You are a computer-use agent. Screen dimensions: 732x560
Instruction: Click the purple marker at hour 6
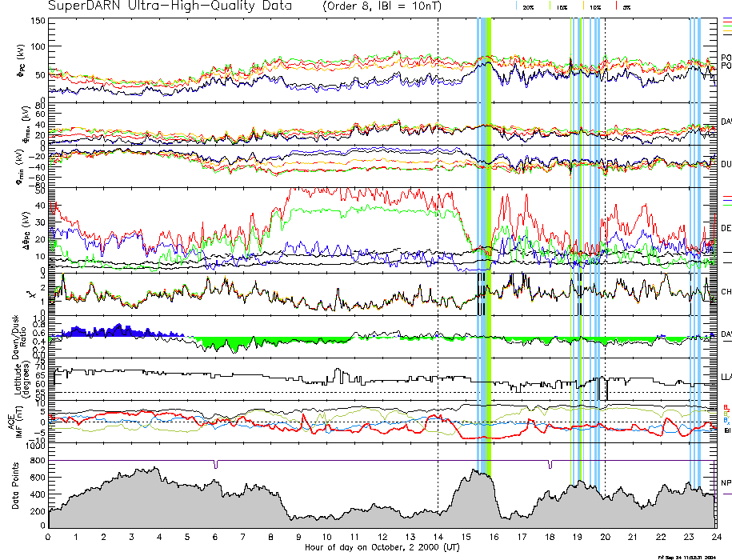point(215,464)
